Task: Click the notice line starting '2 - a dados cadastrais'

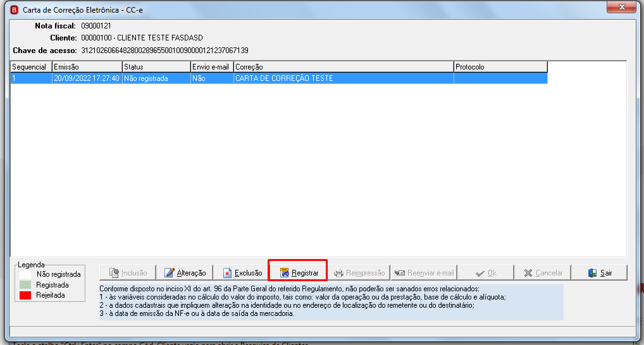Action: pyautogui.click(x=287, y=305)
